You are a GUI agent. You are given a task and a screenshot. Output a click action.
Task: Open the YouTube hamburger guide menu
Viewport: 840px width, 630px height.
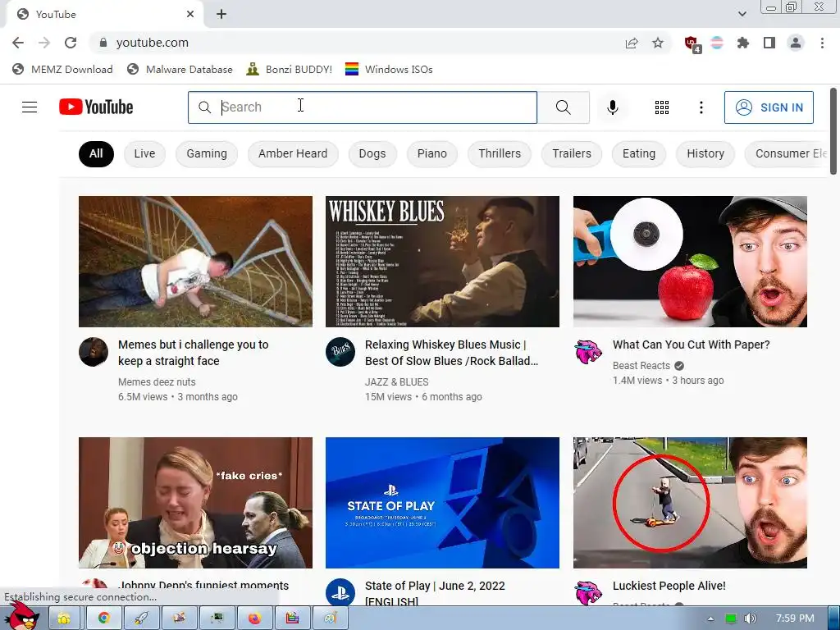point(30,107)
